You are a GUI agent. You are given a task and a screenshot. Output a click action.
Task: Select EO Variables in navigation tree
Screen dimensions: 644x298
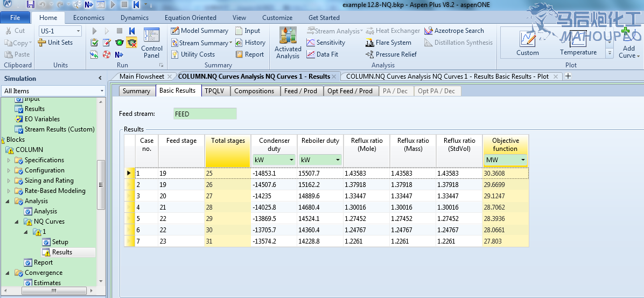click(x=42, y=119)
